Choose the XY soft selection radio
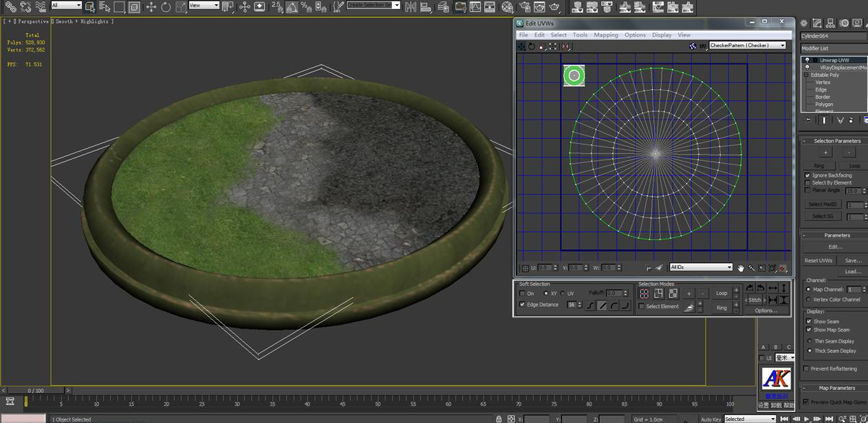 coord(545,294)
